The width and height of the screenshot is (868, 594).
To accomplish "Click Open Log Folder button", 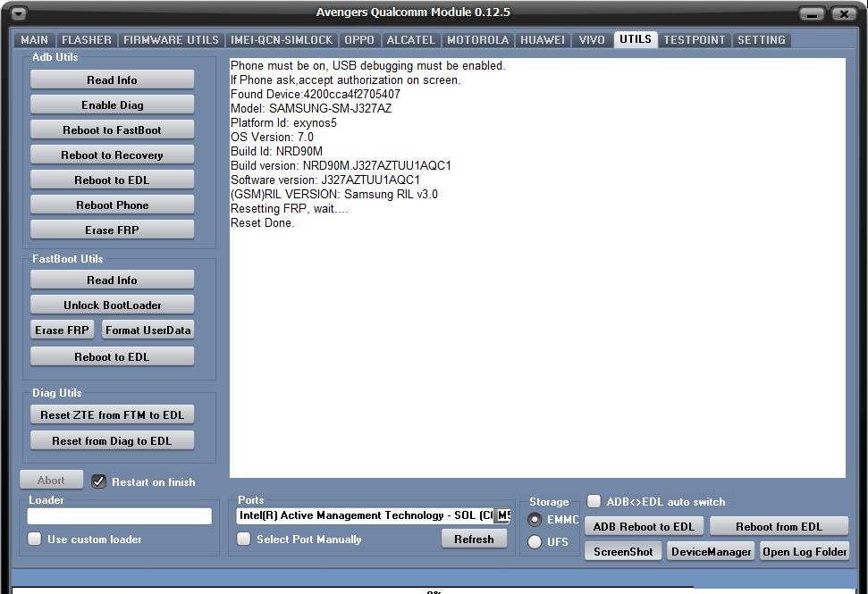I will tap(805, 551).
